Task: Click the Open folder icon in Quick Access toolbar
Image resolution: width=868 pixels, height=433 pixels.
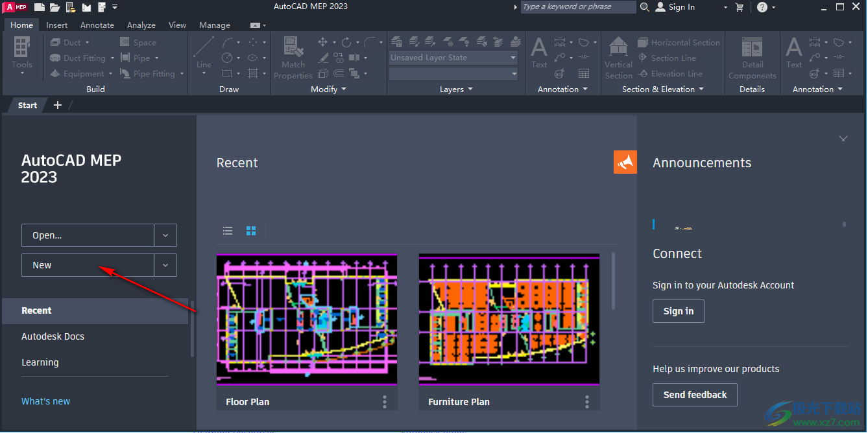Action: pos(55,7)
